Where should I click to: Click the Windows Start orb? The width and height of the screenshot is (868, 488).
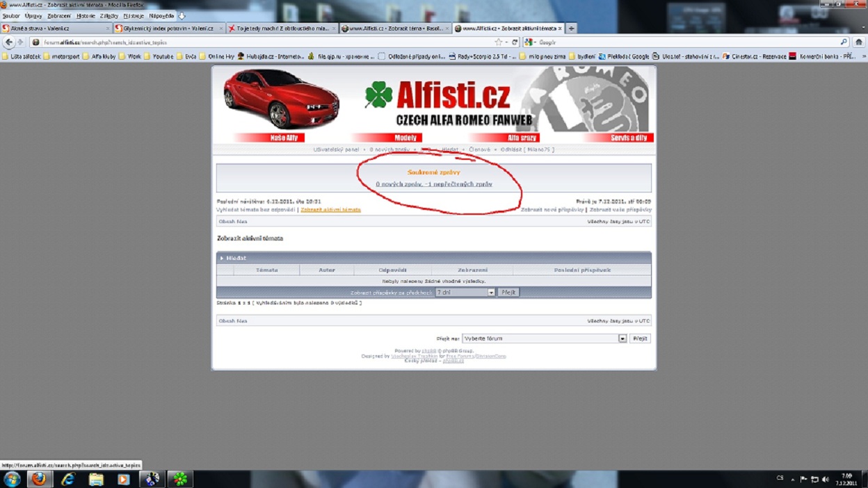pos(12,479)
